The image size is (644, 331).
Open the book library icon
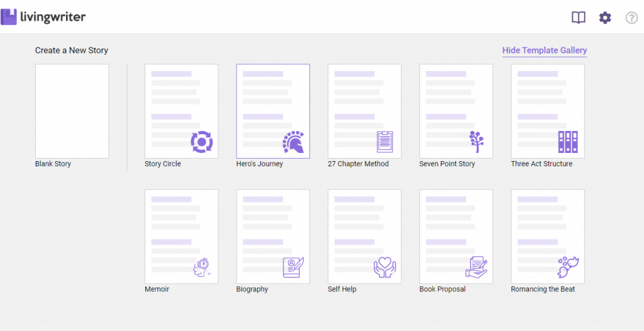point(578,18)
